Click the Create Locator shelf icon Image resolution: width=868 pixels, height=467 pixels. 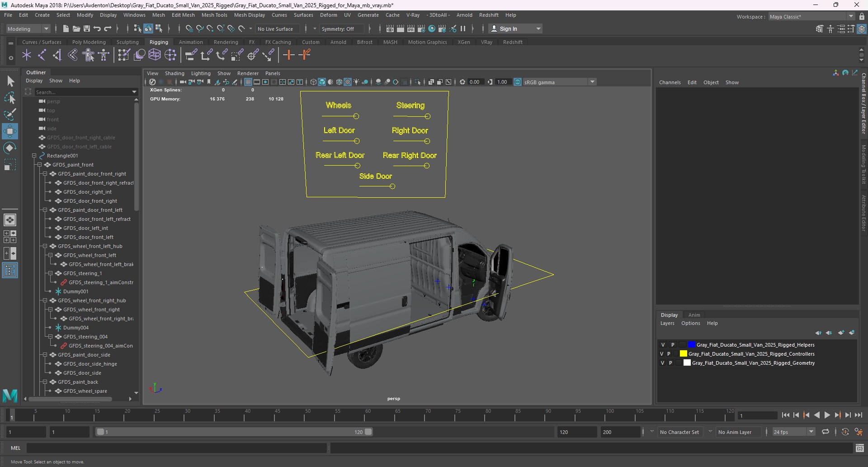click(27, 55)
